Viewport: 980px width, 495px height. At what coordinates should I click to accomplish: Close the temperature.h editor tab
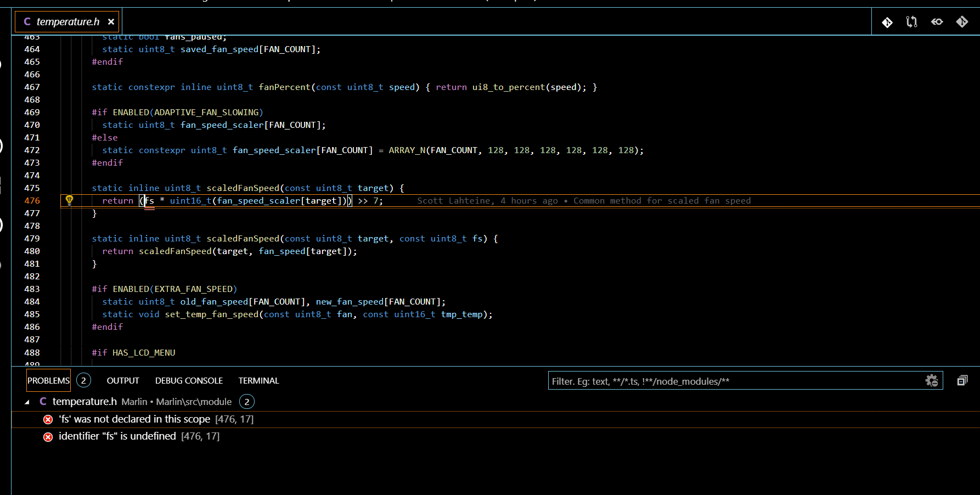tap(111, 22)
